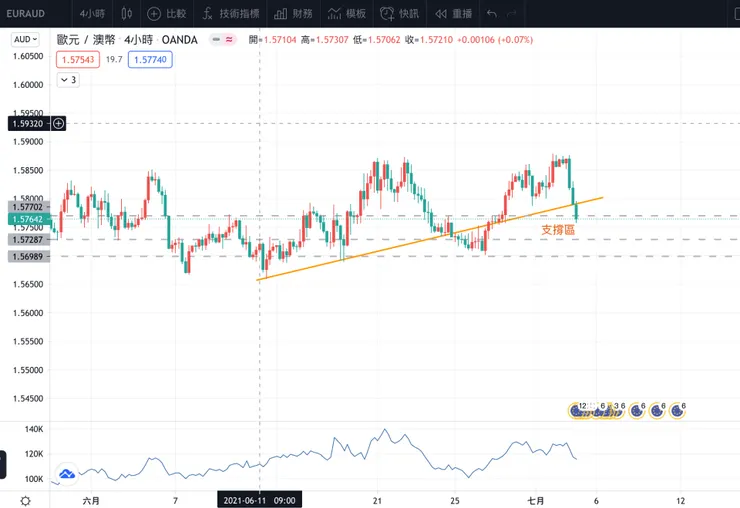Click the last economic event marker
This screenshot has height=508, width=740.
click(678, 411)
